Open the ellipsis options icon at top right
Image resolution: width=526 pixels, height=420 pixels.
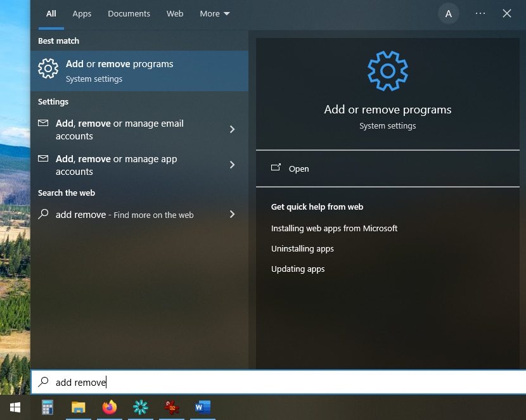(x=480, y=13)
